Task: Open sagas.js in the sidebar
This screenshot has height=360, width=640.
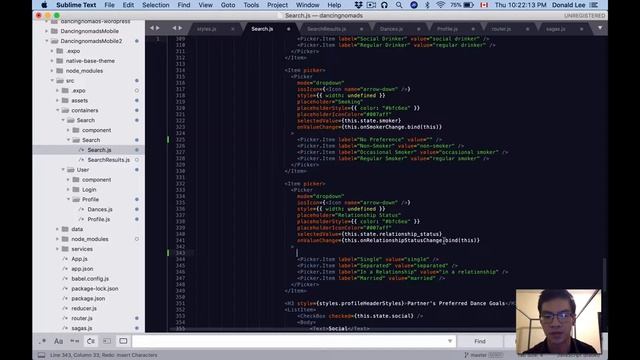Action: coord(82,328)
